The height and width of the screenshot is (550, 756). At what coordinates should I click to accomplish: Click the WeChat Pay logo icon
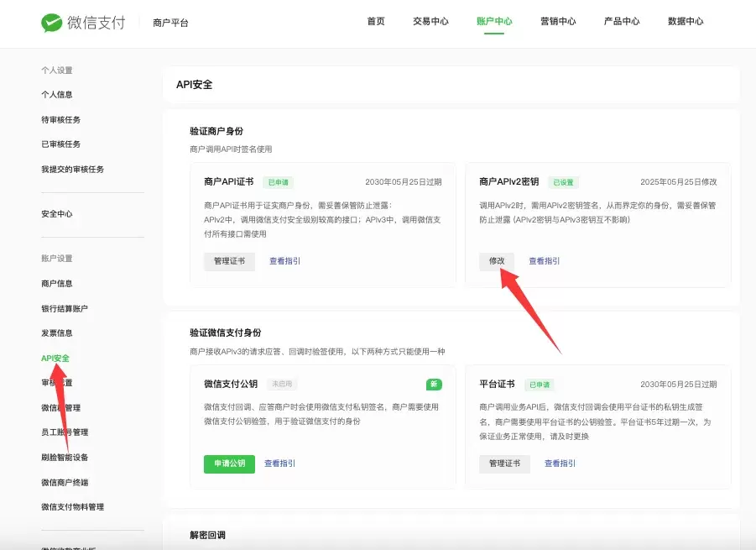51,23
